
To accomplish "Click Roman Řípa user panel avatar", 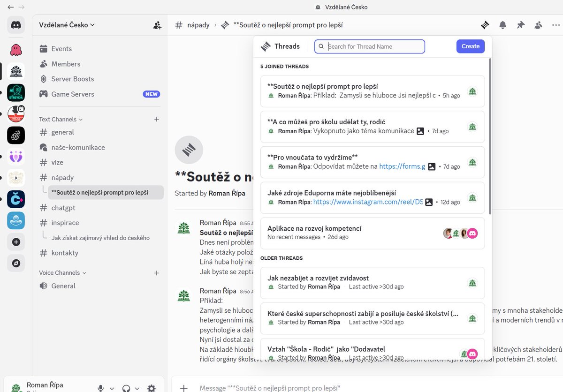I will (x=16, y=388).
